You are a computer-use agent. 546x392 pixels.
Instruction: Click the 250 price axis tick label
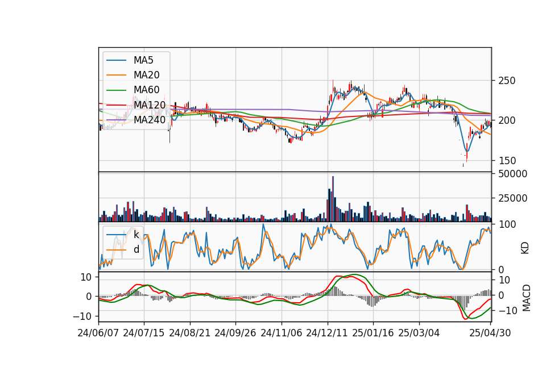tap(507, 81)
